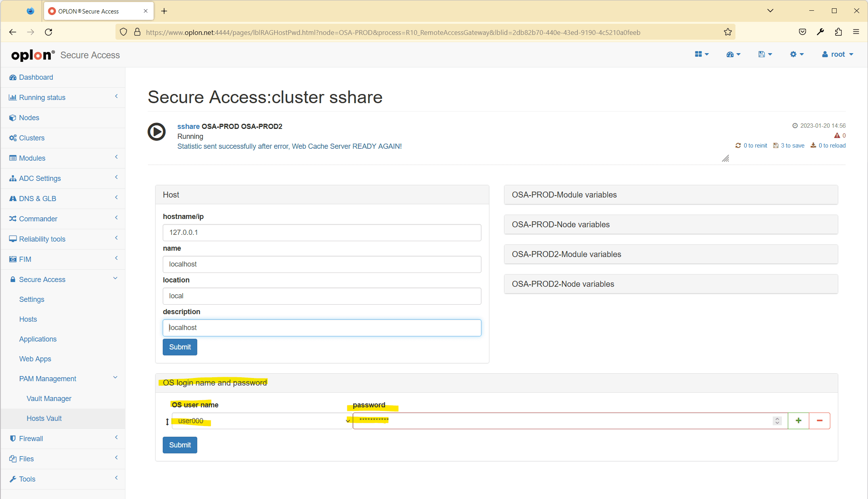Open Nodes from sidebar
868x499 pixels.
(x=63, y=118)
